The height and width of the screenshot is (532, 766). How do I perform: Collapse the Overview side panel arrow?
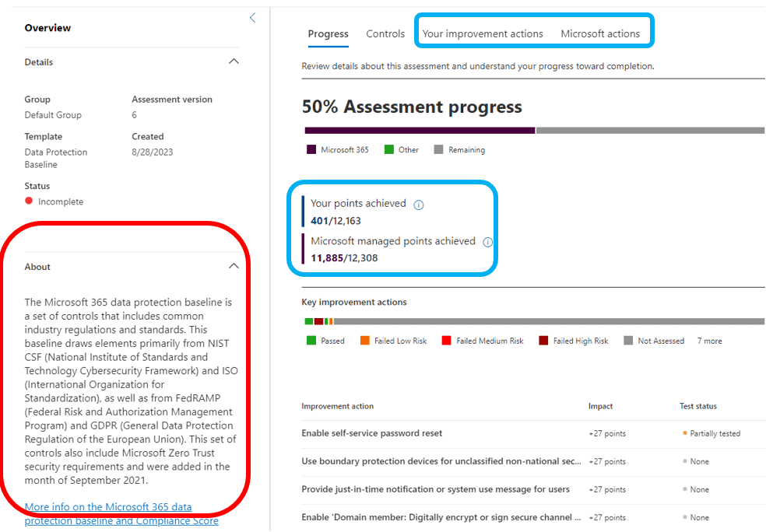pyautogui.click(x=252, y=18)
